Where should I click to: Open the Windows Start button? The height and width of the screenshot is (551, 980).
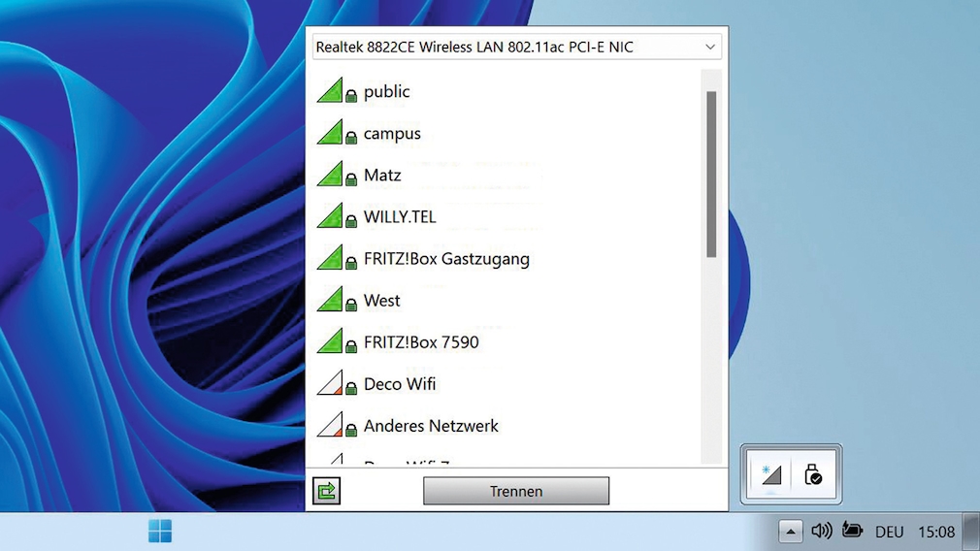click(x=160, y=531)
